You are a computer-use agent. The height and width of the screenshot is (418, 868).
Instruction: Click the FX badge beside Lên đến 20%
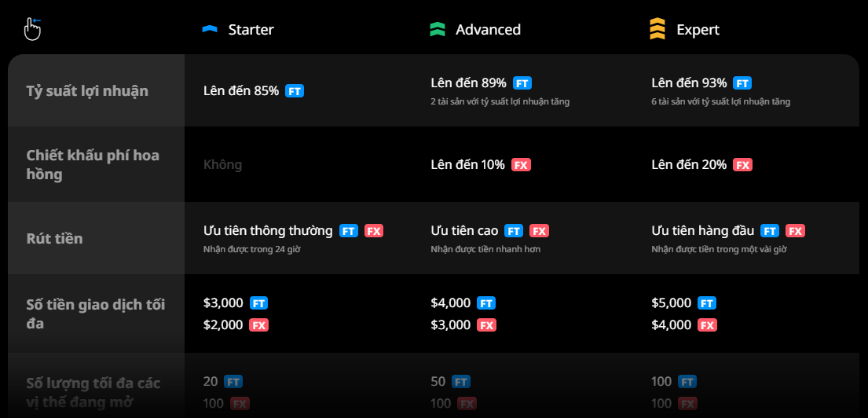click(x=742, y=164)
